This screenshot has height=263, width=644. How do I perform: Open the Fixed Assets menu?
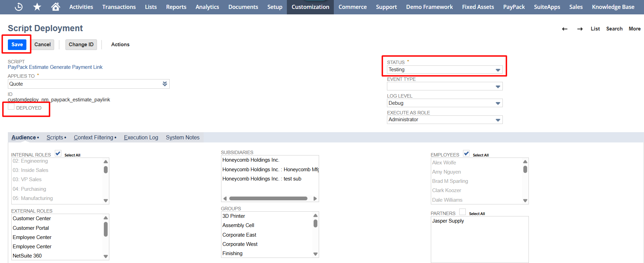[478, 7]
